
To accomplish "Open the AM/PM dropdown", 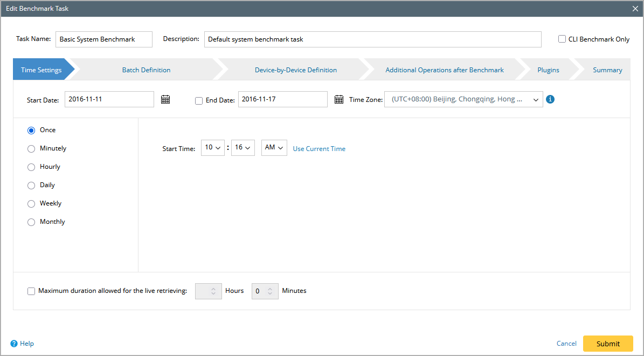I will pyautogui.click(x=274, y=148).
